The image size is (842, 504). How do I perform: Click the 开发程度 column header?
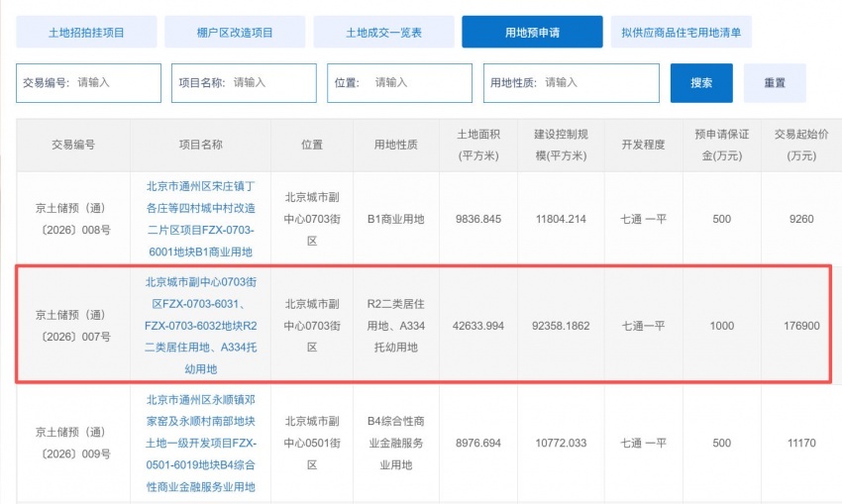(x=643, y=145)
